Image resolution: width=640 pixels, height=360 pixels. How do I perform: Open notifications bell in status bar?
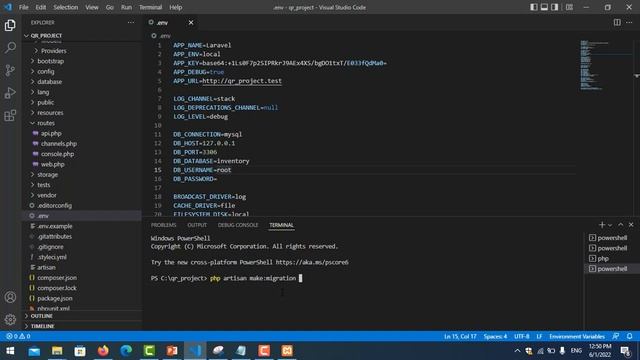629,336
